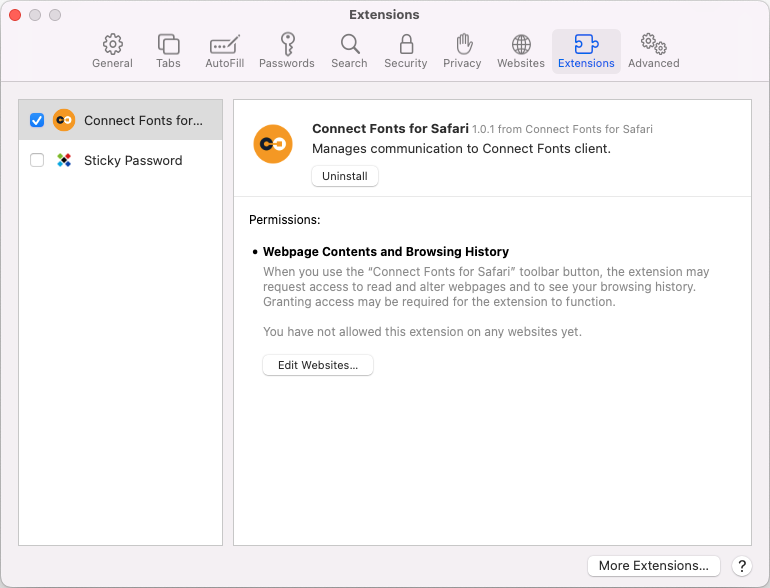Uninstall the Connect Fonts extension
Viewport: 770px width, 588px height.
[x=345, y=176]
